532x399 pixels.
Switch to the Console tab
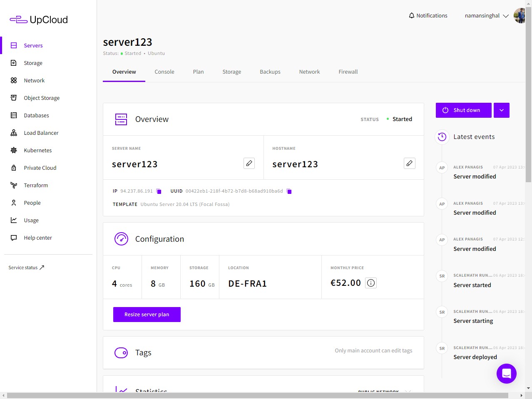click(x=164, y=72)
